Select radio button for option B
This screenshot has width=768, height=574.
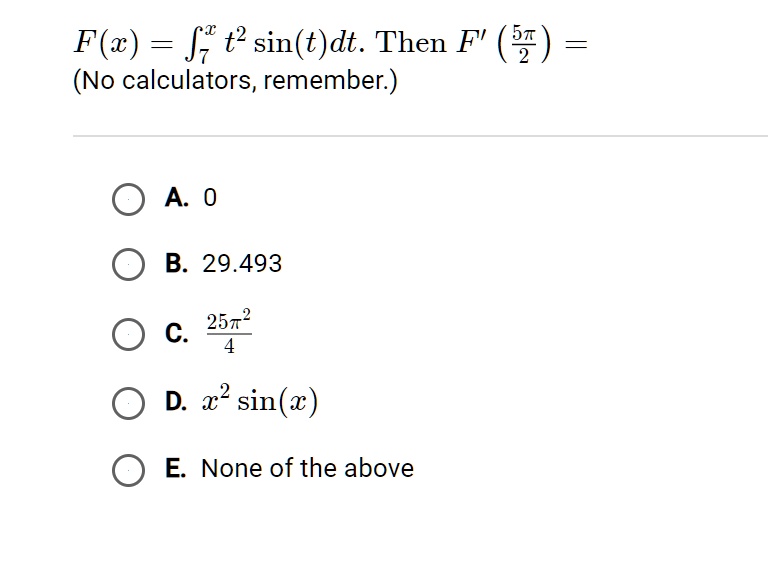tap(128, 264)
